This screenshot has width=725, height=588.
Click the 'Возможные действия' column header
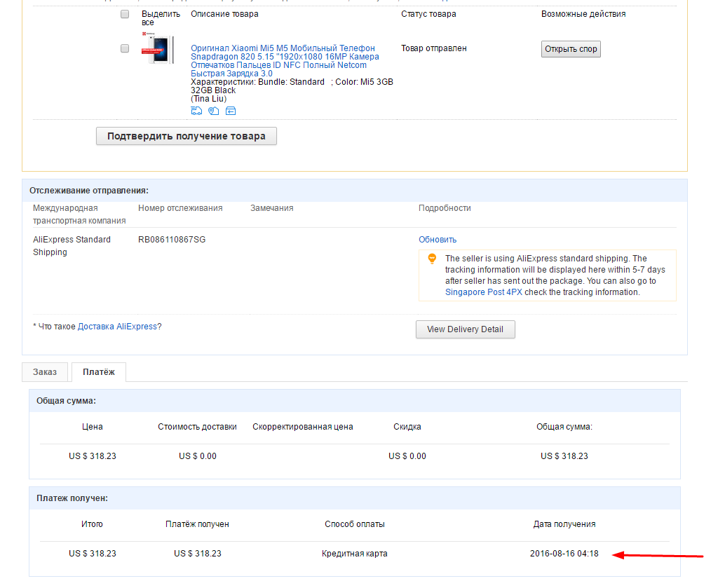coord(583,14)
